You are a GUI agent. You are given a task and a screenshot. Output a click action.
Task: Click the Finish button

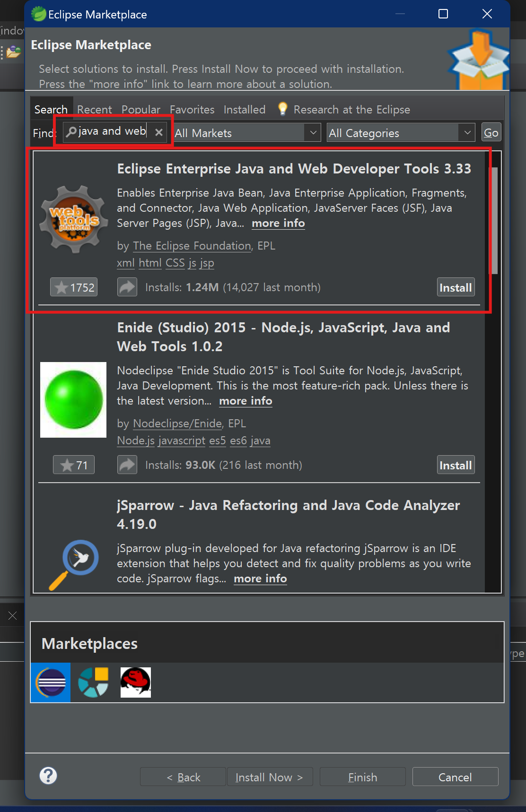click(363, 777)
